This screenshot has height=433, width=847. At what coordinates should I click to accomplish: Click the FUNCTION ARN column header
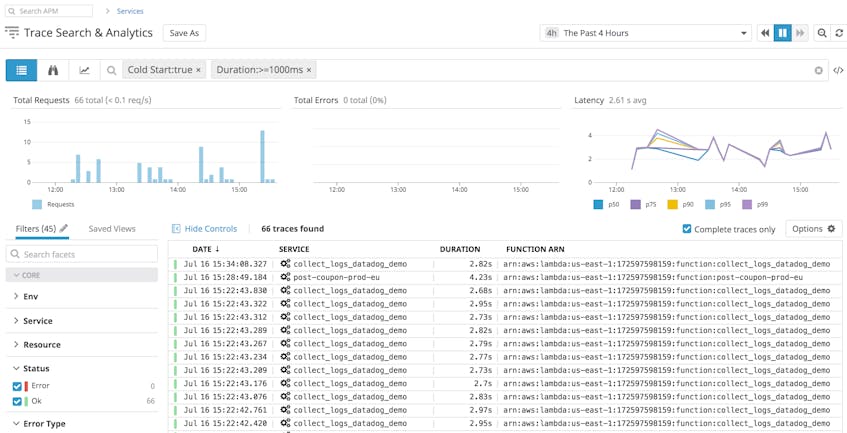pyautogui.click(x=535, y=249)
